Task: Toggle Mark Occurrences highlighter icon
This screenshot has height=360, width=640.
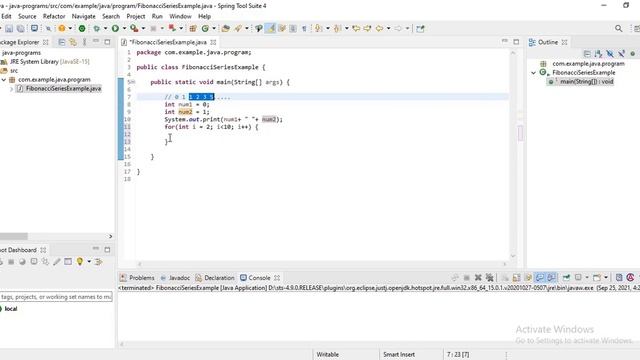Action: (270, 29)
